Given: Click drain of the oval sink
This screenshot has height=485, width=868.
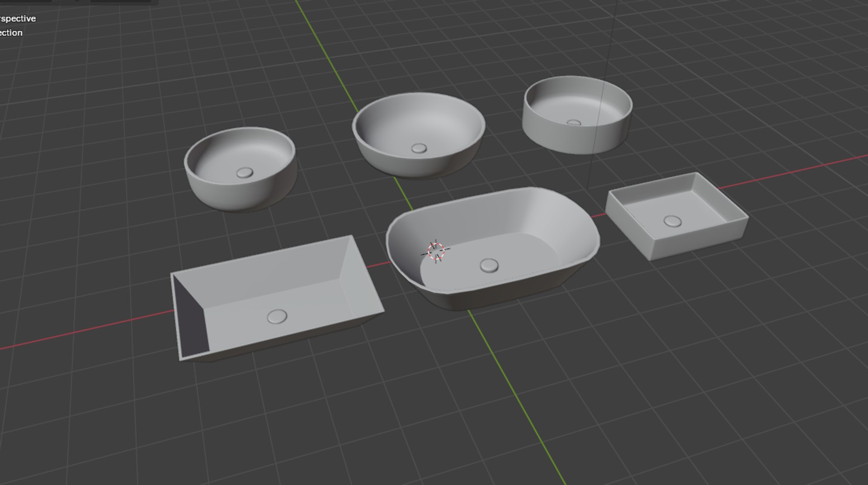Looking at the screenshot, I should tap(489, 265).
